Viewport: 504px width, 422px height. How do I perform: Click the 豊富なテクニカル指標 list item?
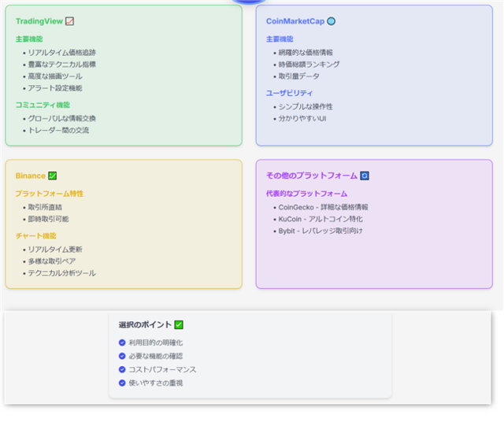61,65
